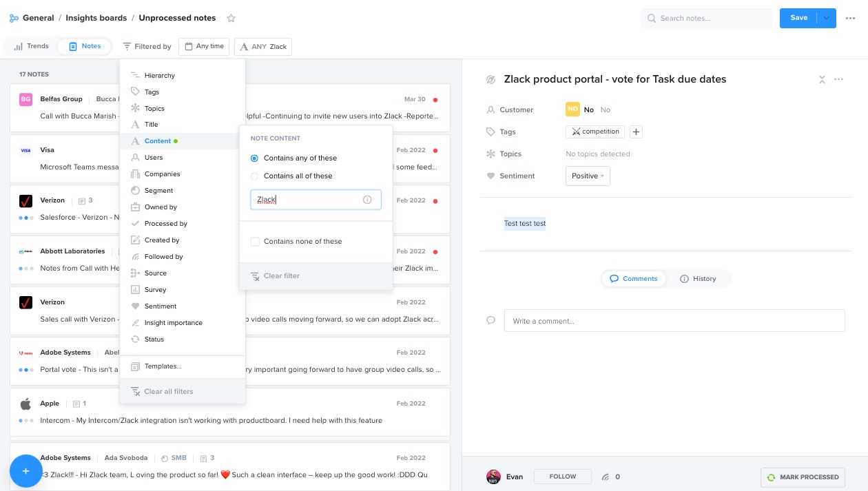Viewport: 868px width, 491px height.
Task: Click the NO customer avatar badge
Action: [572, 109]
